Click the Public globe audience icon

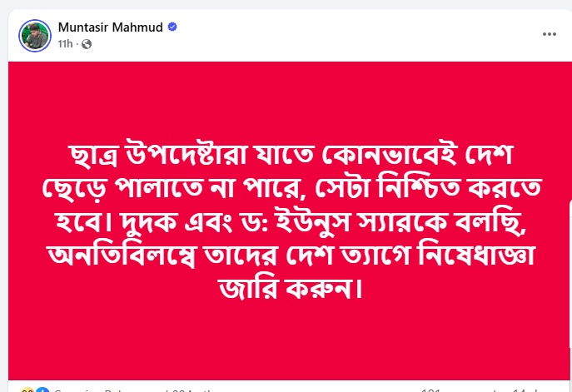[87, 43]
